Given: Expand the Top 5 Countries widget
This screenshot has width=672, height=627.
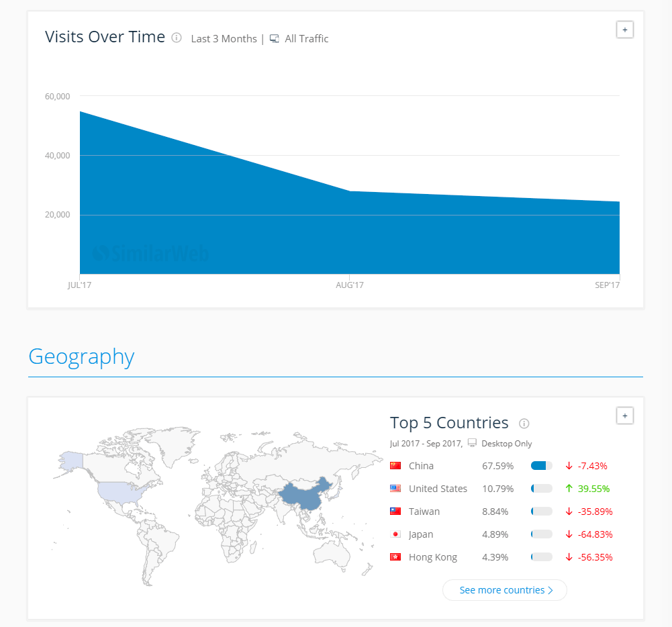Looking at the screenshot, I should tap(624, 416).
